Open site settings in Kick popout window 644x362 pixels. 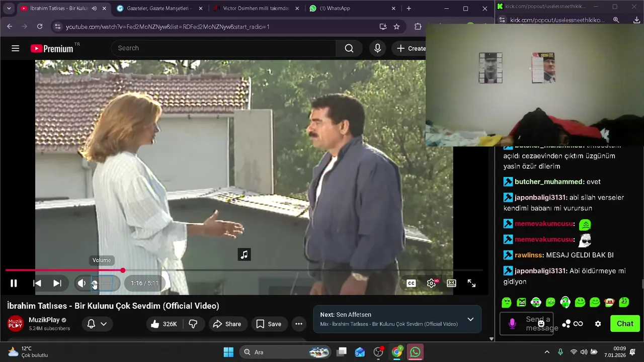coord(502,20)
